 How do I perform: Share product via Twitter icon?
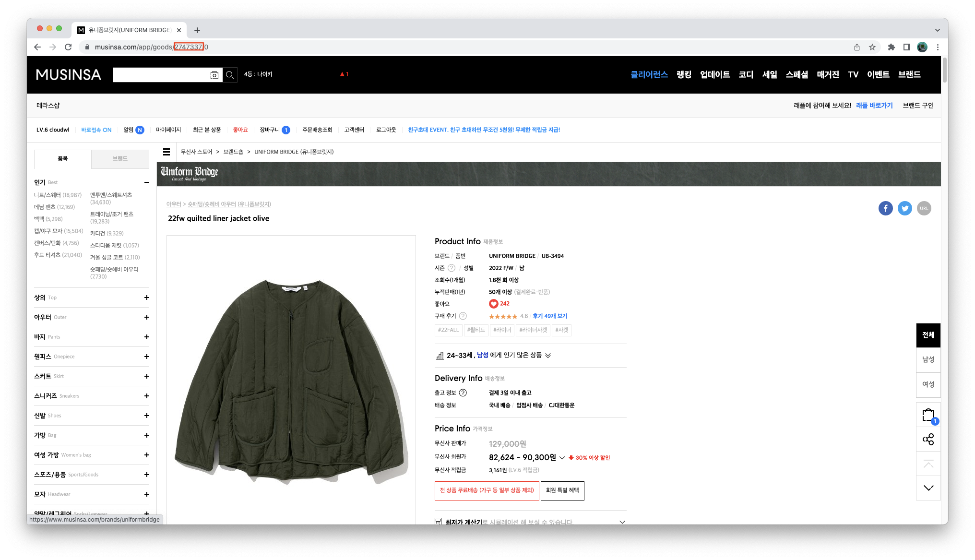pyautogui.click(x=904, y=208)
